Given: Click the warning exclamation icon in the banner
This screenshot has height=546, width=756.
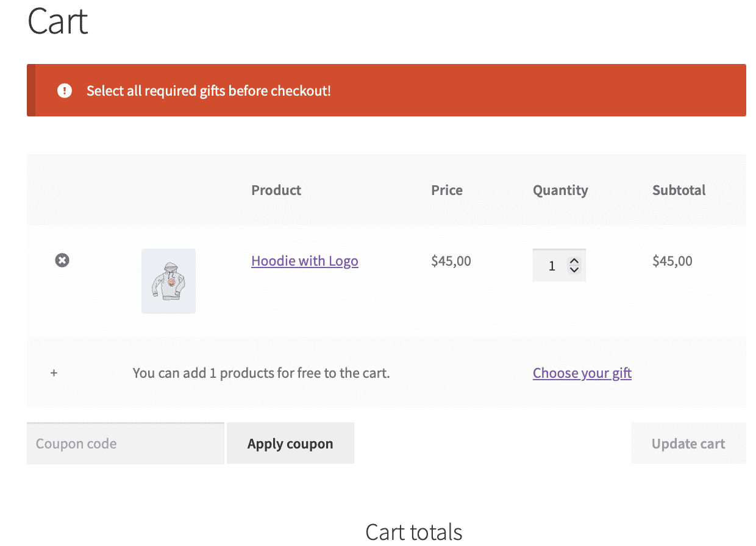Looking at the screenshot, I should point(65,90).
